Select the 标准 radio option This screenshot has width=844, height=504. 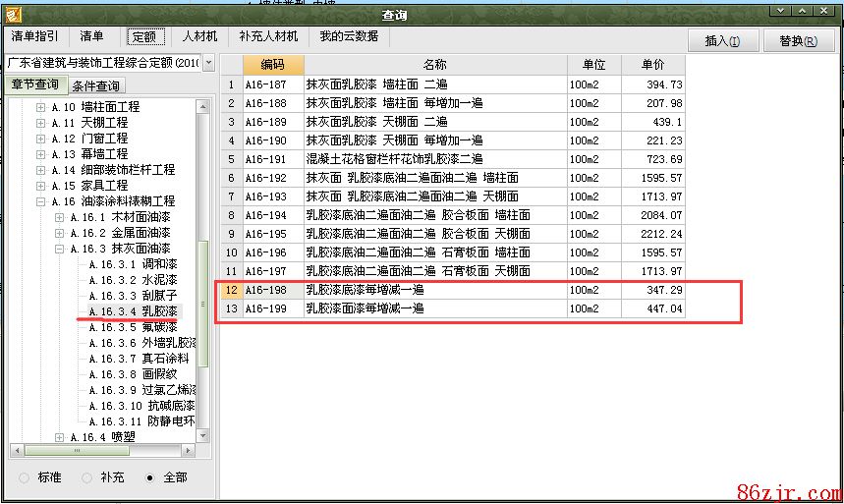click(25, 477)
